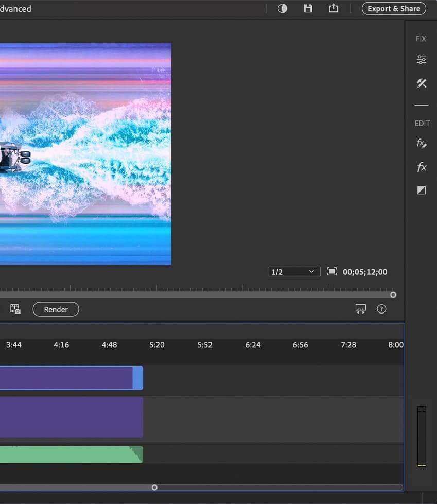Toggle fit-to-visible-timeline icon
437x504 pixels.
tap(361, 309)
